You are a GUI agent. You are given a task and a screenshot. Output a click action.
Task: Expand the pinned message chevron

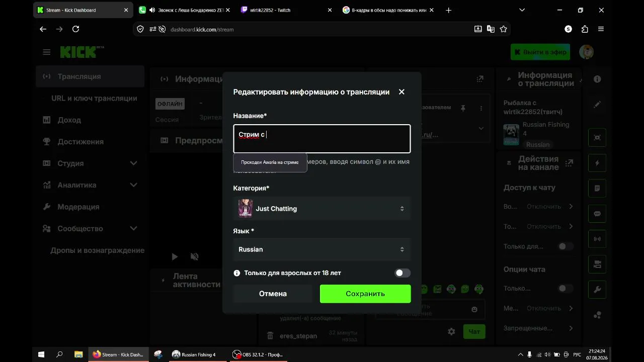pyautogui.click(x=481, y=128)
